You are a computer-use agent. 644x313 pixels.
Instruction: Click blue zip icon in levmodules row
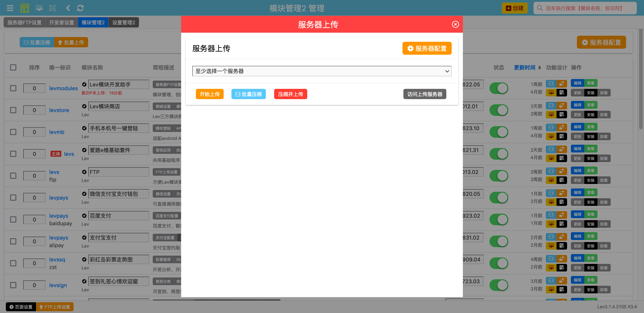[551, 84]
